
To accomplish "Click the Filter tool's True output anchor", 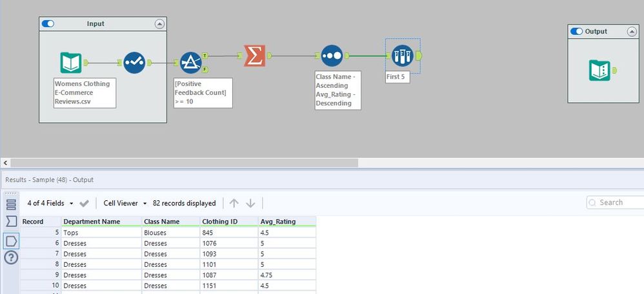I will click(x=205, y=56).
